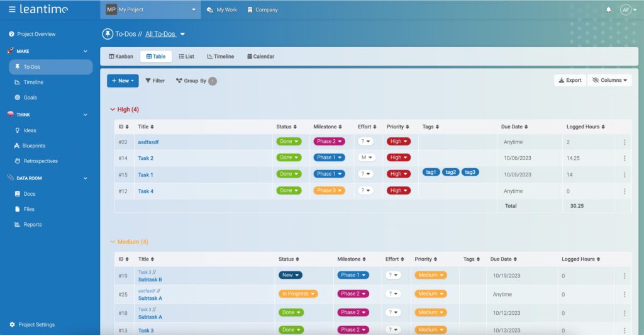644x335 pixels.
Task: Open the My Project selector dropdown
Action: click(150, 10)
